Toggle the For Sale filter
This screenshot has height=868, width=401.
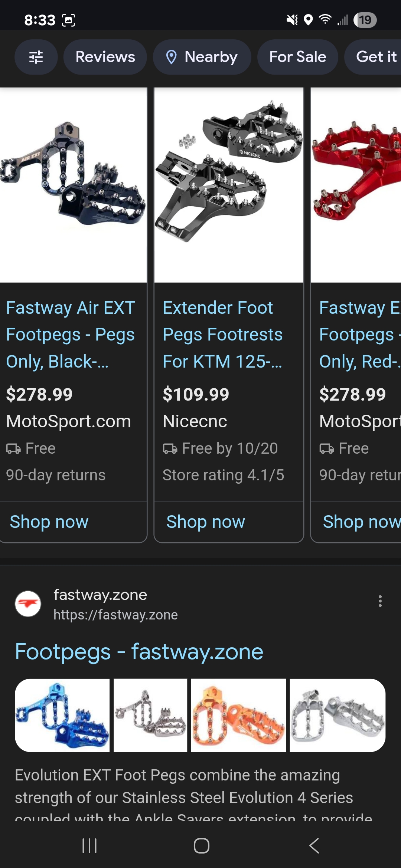[x=297, y=57]
